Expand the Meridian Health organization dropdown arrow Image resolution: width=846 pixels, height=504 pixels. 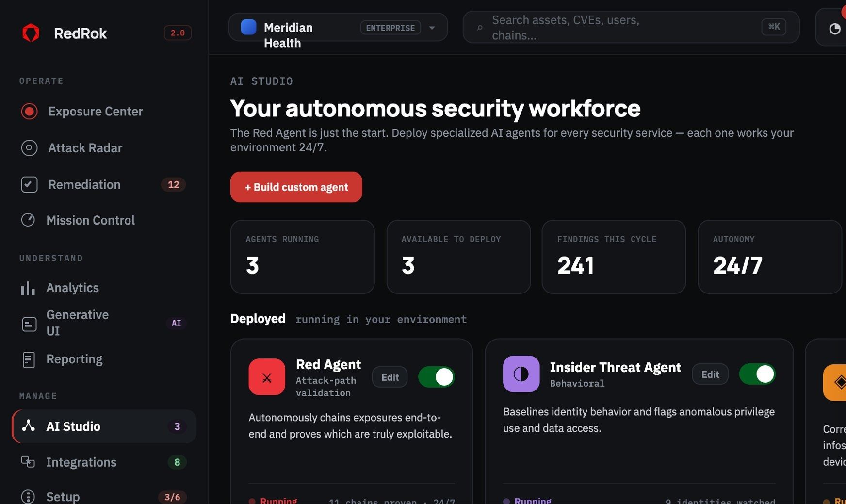432,28
